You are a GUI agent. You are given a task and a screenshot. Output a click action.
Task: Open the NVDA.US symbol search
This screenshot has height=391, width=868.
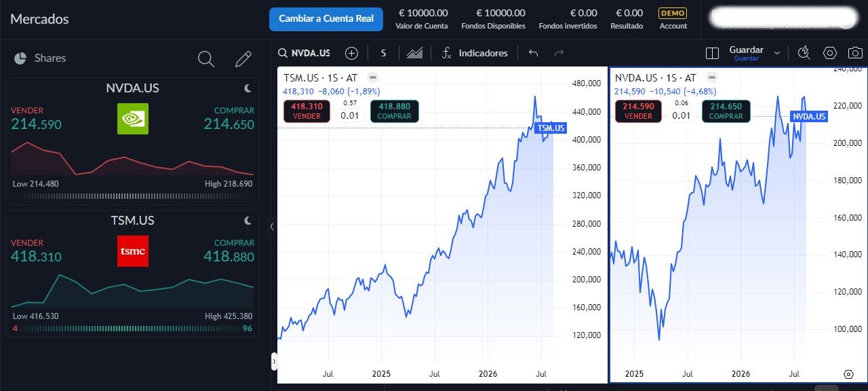click(304, 53)
